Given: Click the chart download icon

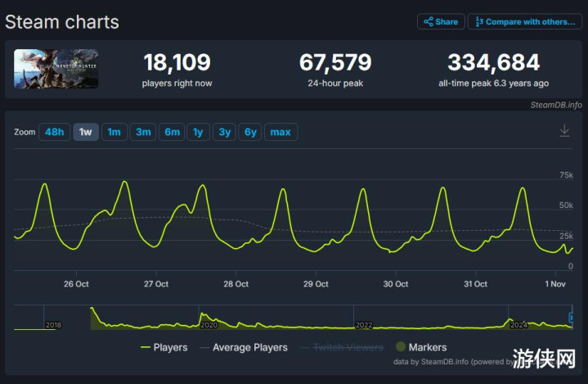Looking at the screenshot, I should [x=564, y=131].
